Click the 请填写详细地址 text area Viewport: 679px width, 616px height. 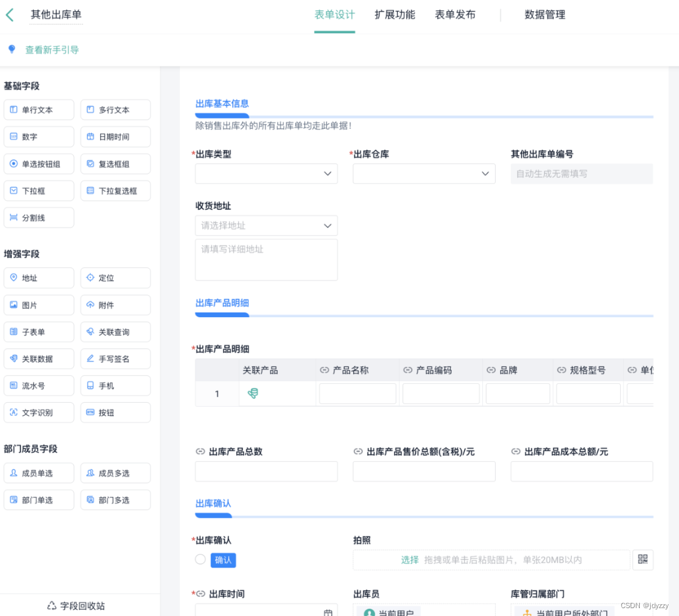pyautogui.click(x=266, y=260)
